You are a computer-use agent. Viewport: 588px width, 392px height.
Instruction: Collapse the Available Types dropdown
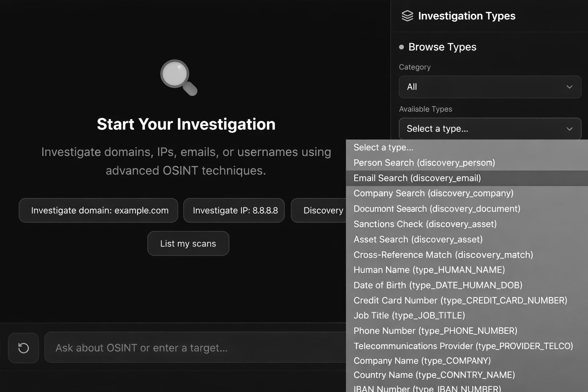click(x=490, y=129)
